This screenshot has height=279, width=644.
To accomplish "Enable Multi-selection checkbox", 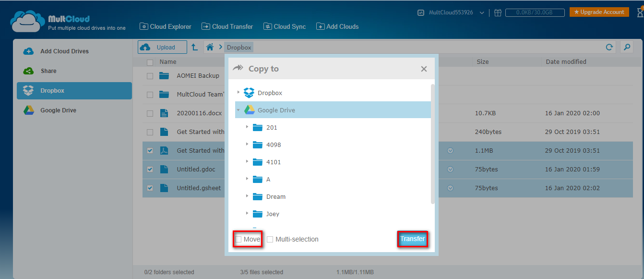I will coord(270,239).
